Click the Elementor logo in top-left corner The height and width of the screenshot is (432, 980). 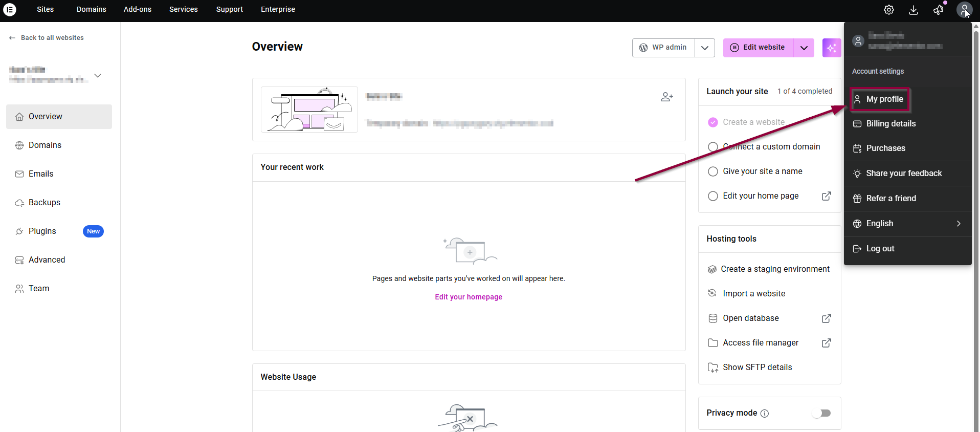coord(10,9)
